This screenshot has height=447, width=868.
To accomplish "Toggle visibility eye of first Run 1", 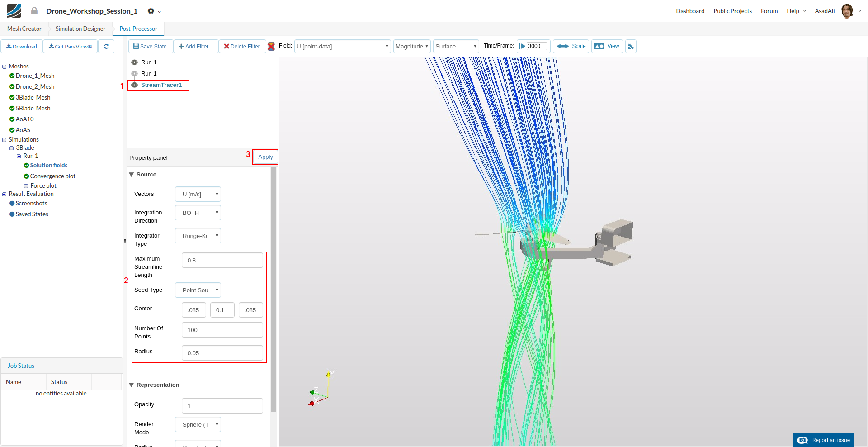I will (x=134, y=62).
